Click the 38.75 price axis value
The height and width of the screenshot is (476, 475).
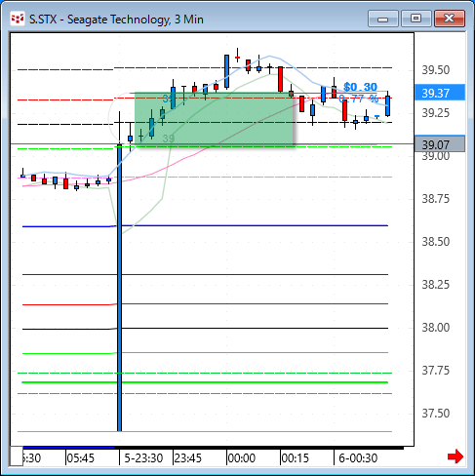(x=436, y=199)
